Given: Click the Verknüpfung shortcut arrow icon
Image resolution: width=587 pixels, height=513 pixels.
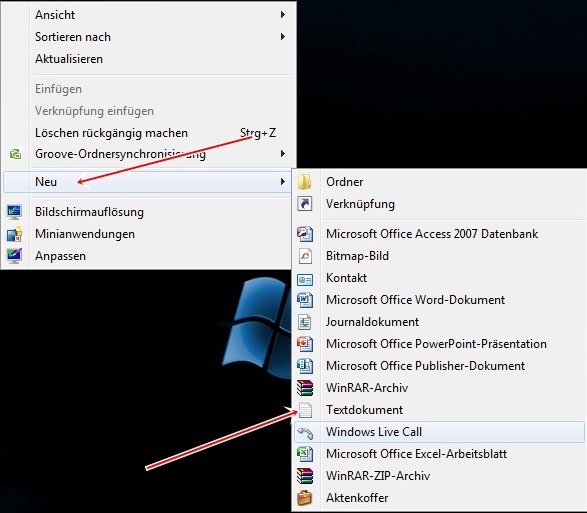Looking at the screenshot, I should point(305,204).
